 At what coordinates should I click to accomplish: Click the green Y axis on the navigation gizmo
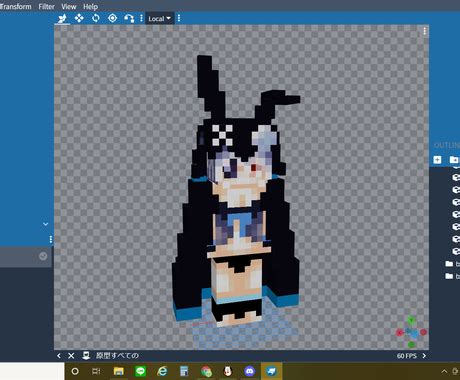[x=411, y=320]
